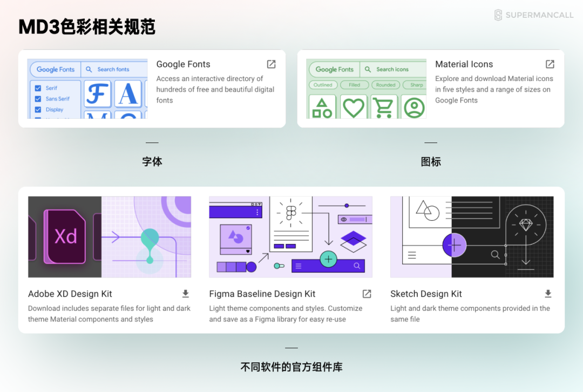Click the shapes category icon in preview
Image resolution: width=583 pixels, height=392 pixels.
[322, 108]
